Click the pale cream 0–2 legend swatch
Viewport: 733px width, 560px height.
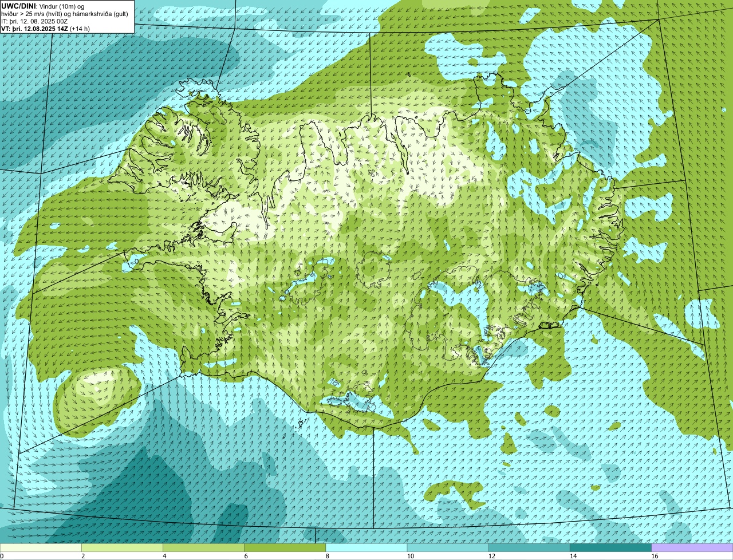[x=41, y=547]
